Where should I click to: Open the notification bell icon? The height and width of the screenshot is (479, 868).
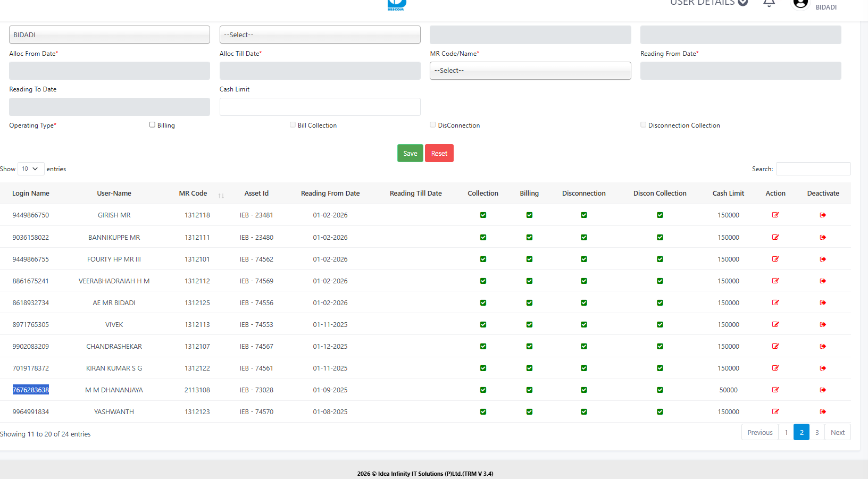[x=769, y=3]
